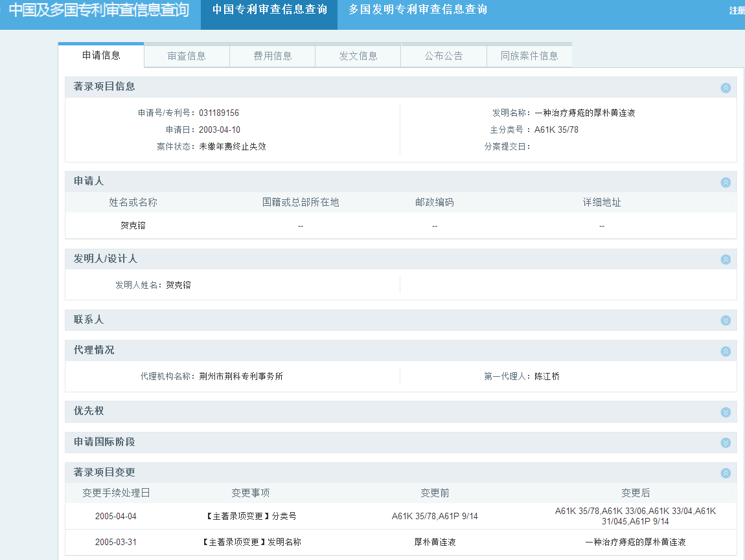Select the 公布公告 tab

click(444, 56)
